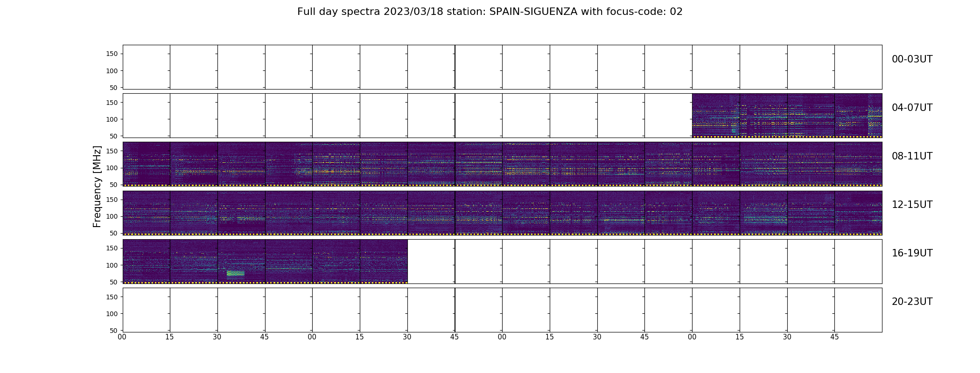Click the 04-07UT row label
This screenshot has height=373, width=980.
(x=912, y=108)
